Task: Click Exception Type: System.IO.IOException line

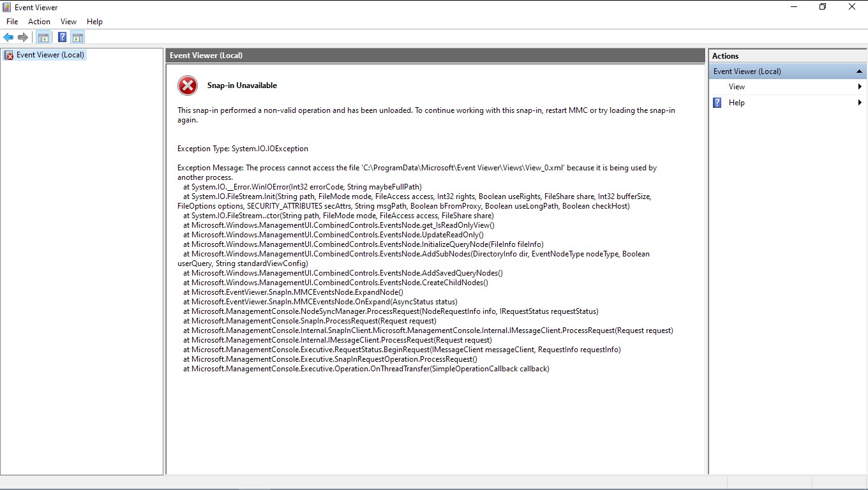Action: [x=243, y=149]
